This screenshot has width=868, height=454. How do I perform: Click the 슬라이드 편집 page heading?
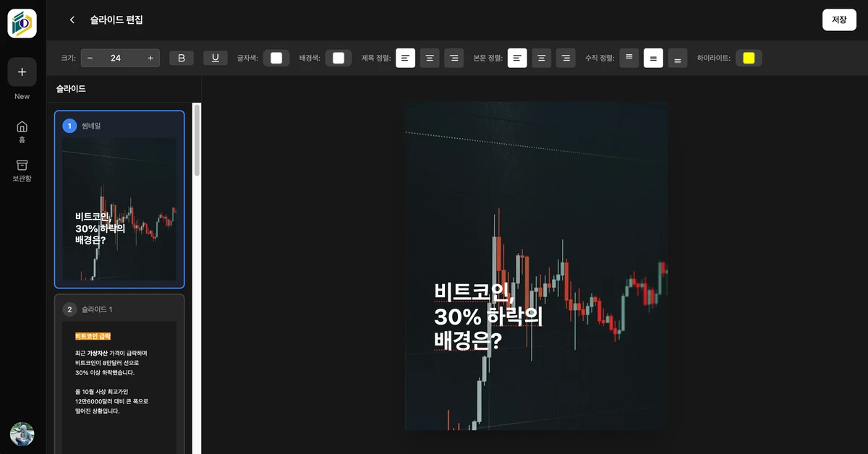pos(116,20)
